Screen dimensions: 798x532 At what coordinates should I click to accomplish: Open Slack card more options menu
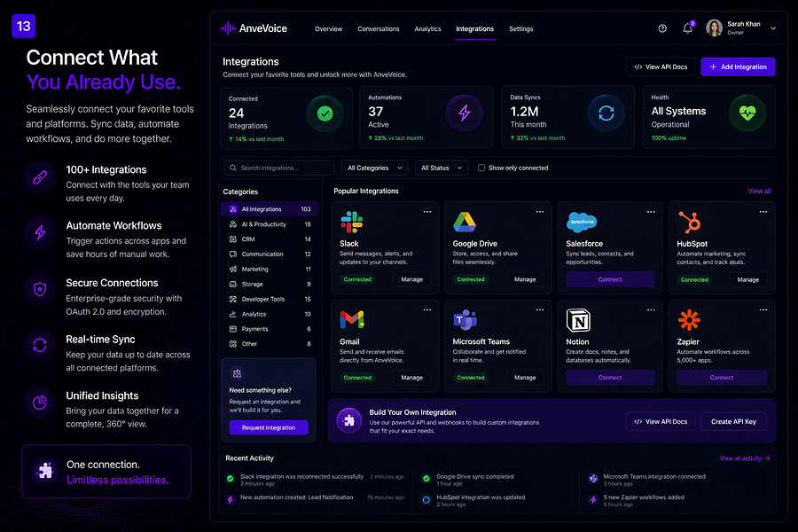pos(427,211)
